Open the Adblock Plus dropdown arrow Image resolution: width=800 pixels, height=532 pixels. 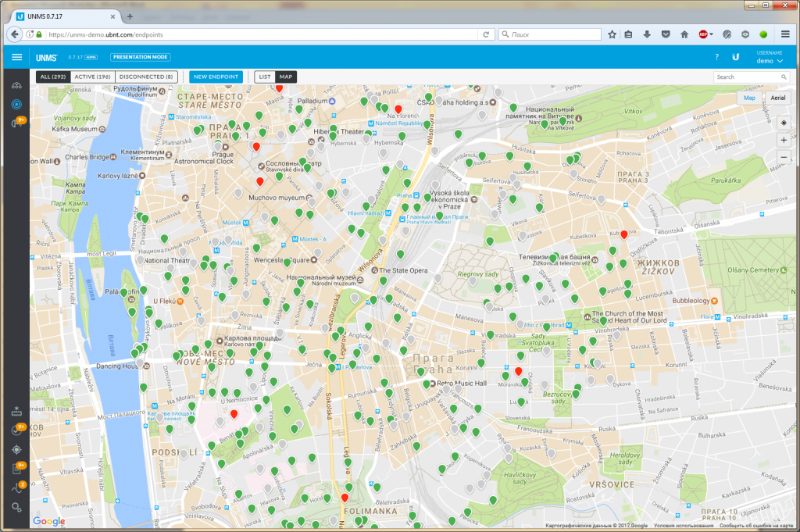pos(711,34)
